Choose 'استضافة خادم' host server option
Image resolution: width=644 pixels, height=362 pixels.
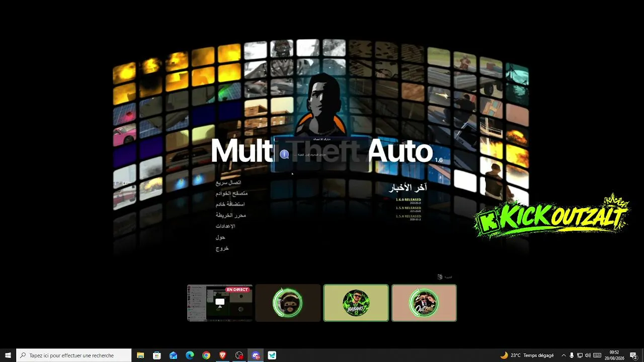coord(230,205)
